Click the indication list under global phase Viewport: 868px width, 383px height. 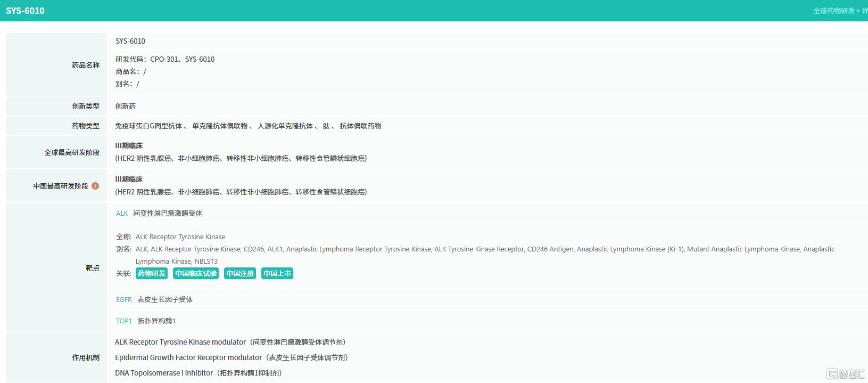(x=241, y=158)
